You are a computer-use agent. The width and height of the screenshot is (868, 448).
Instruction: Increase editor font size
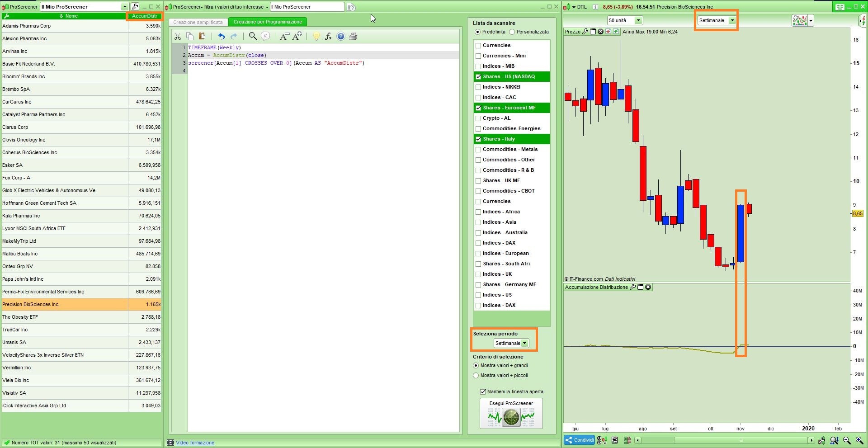tap(297, 37)
